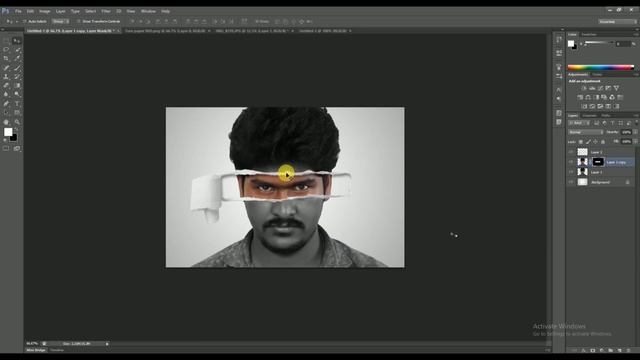
Task: Open the Essentials workspace dropdown
Action: [x=618, y=21]
